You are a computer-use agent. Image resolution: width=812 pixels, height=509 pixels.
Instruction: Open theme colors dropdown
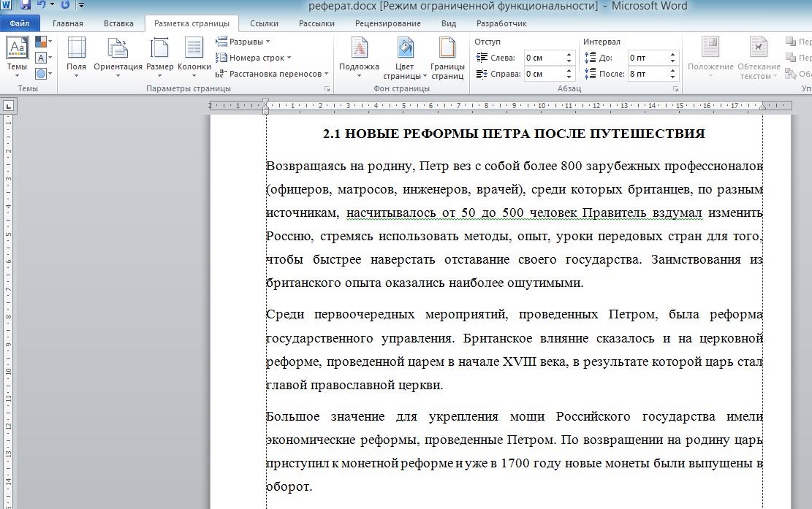click(x=44, y=42)
